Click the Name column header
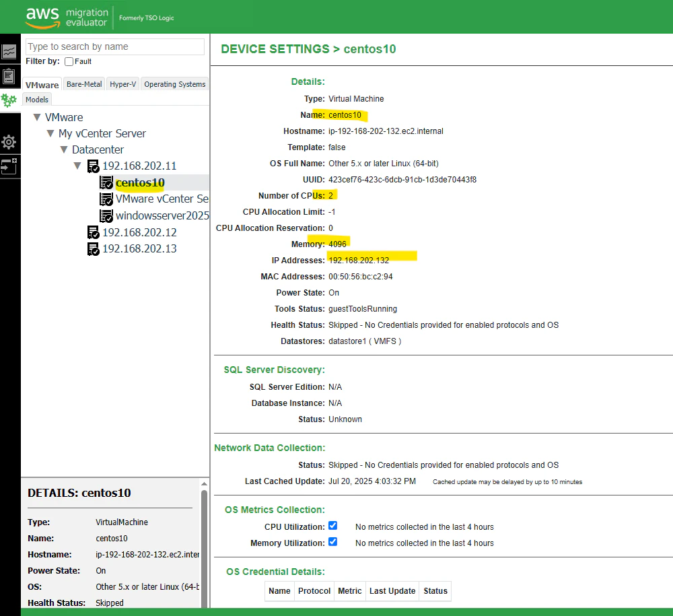Image resolution: width=673 pixels, height=616 pixels. point(279,591)
